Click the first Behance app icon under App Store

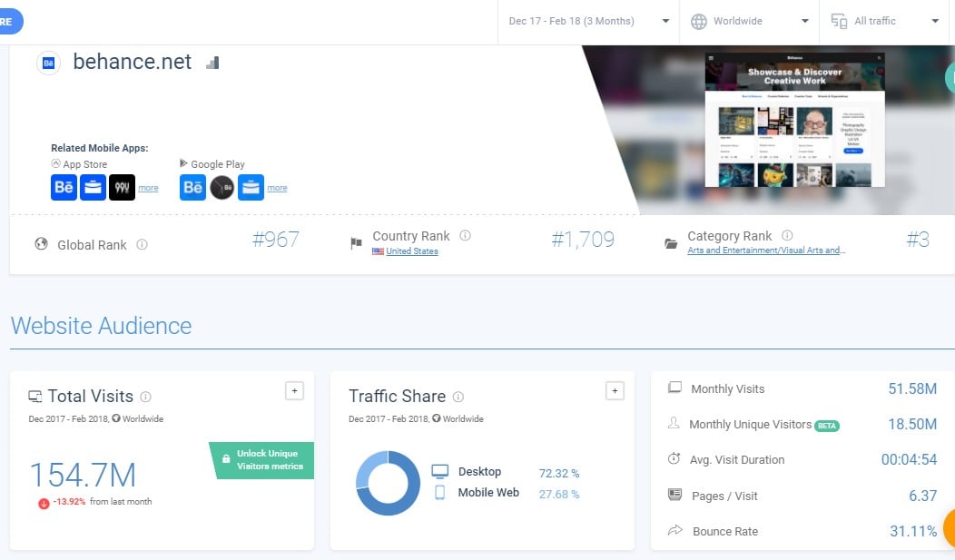coord(64,188)
